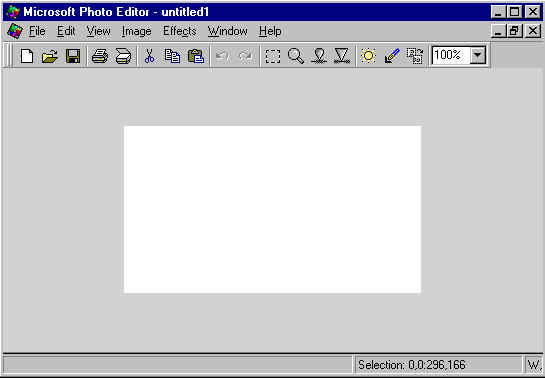The height and width of the screenshot is (378, 545).
Task: Cut selection with scissors icon
Action: [149, 56]
